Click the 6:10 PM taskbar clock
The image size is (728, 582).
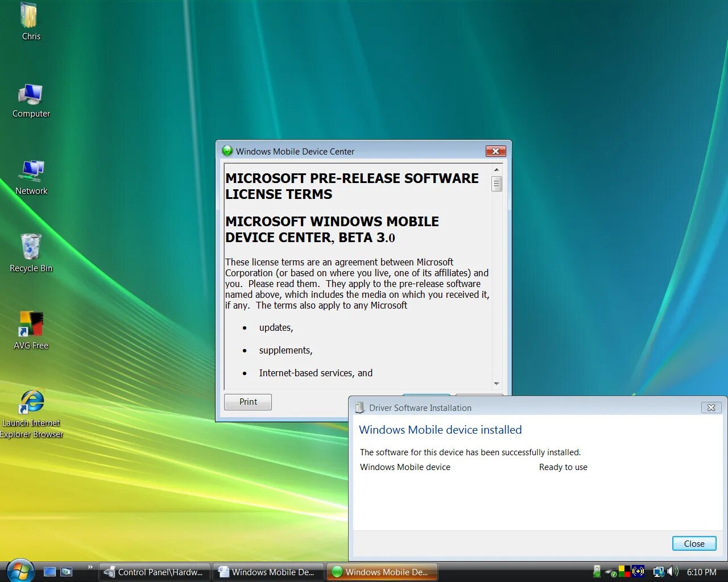pos(701,572)
